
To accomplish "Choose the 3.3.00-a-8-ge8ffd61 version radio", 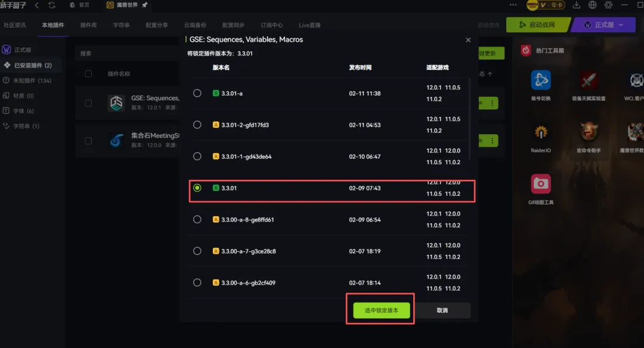I will tap(197, 220).
